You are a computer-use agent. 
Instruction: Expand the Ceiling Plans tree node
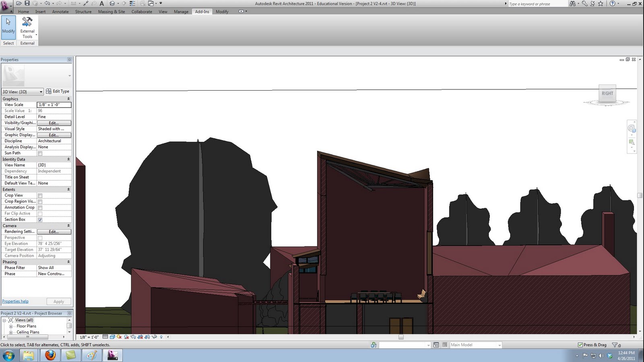click(11, 333)
